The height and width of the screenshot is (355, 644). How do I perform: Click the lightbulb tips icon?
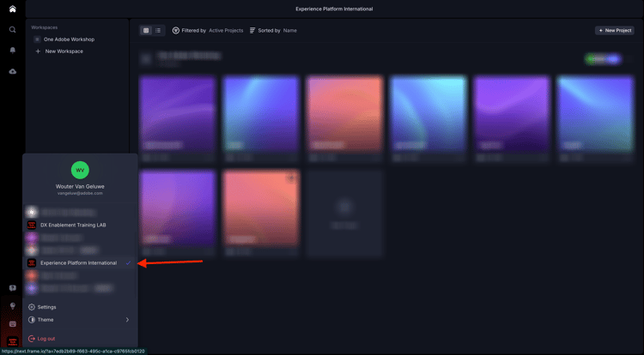(x=12, y=306)
